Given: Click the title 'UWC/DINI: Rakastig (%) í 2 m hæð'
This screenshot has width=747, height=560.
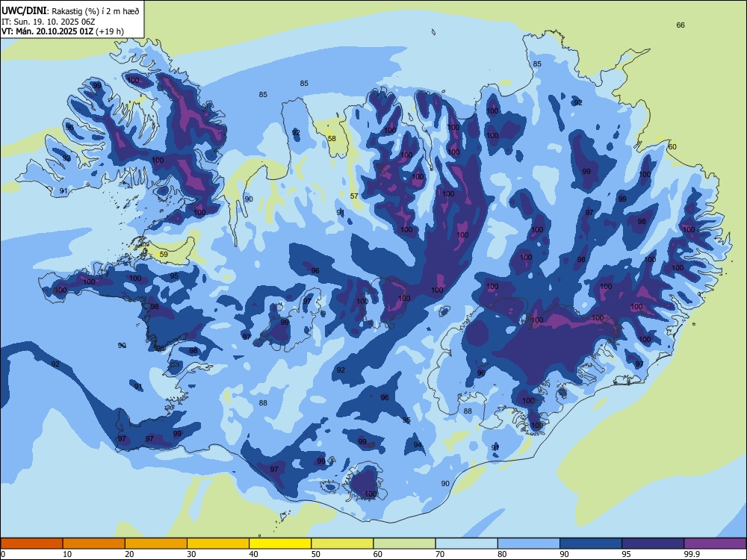Looking at the screenshot, I should pos(70,11).
